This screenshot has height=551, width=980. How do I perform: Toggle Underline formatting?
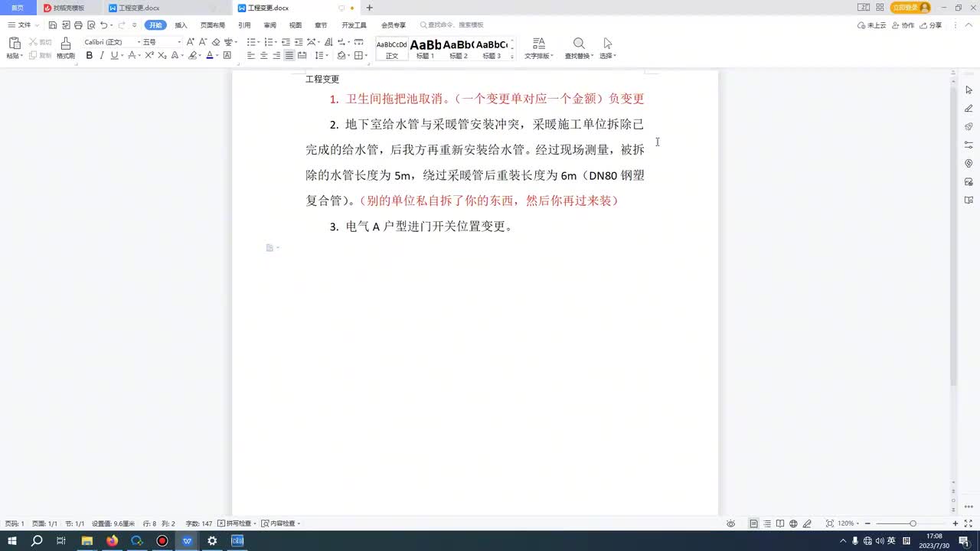(114, 55)
